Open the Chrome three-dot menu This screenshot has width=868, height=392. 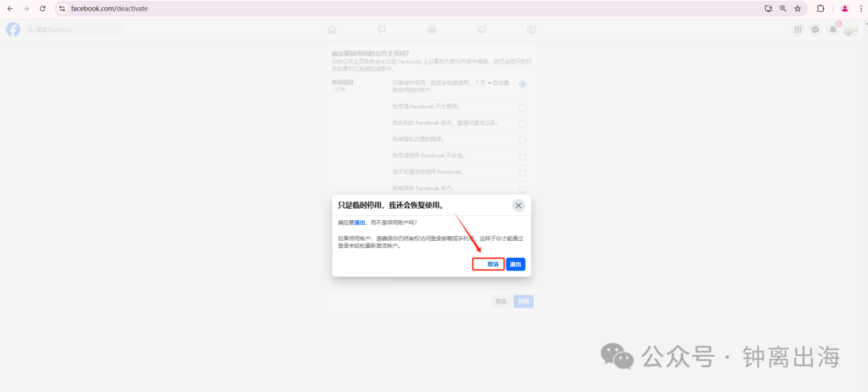pyautogui.click(x=860, y=9)
